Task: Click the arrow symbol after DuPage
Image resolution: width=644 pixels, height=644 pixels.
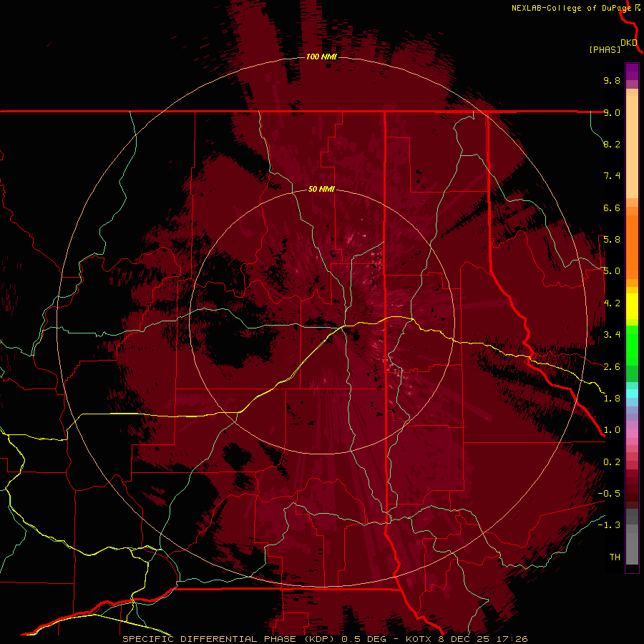Action: 638,7
